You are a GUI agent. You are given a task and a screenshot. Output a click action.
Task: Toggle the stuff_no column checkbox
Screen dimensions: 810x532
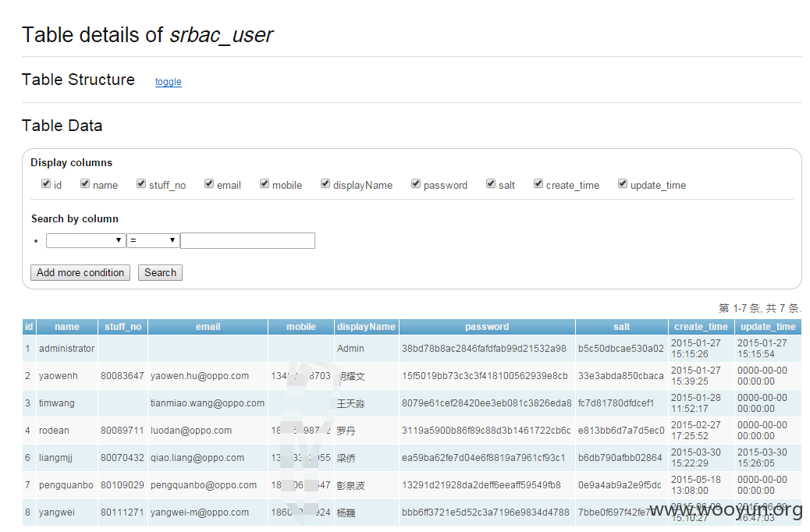click(141, 184)
